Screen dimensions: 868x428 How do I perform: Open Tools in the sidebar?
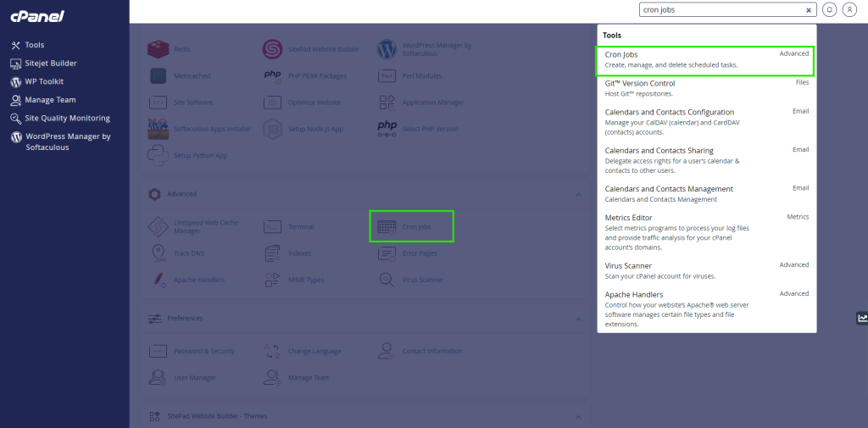pos(34,45)
